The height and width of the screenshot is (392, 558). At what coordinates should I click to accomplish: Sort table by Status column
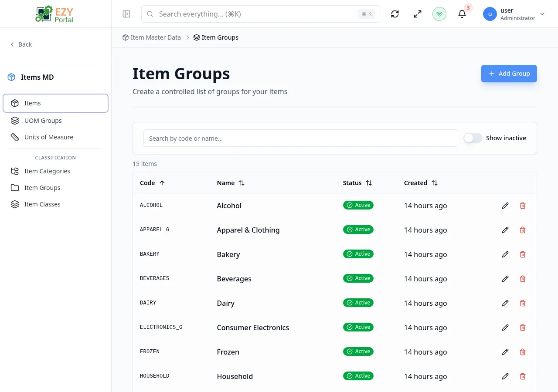pos(357,183)
